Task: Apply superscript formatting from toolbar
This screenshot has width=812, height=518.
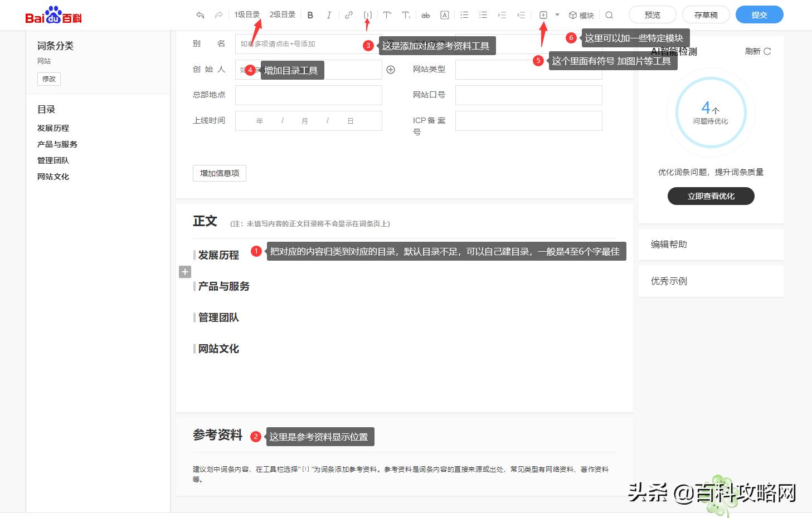Action: coord(387,14)
